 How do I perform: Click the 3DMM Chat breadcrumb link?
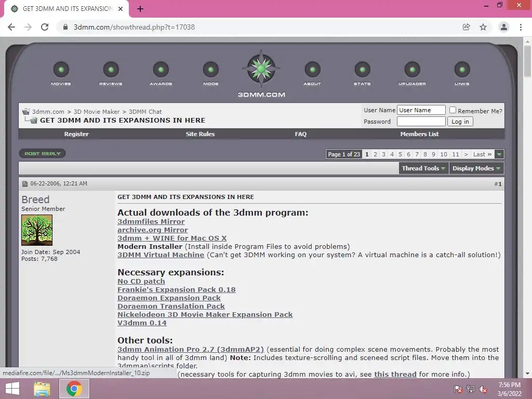click(x=145, y=112)
